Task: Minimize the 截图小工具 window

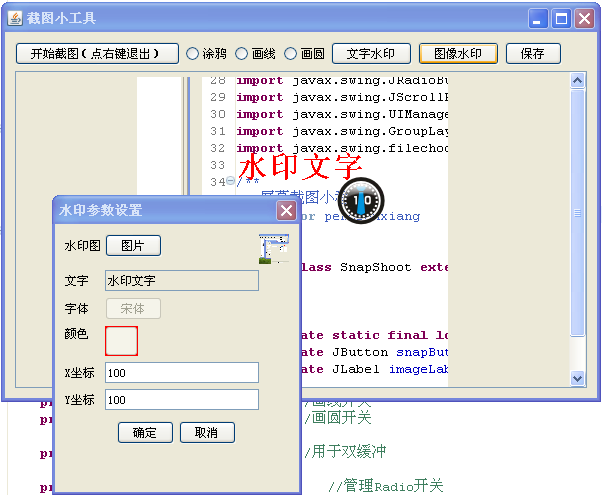Action: 538,18
